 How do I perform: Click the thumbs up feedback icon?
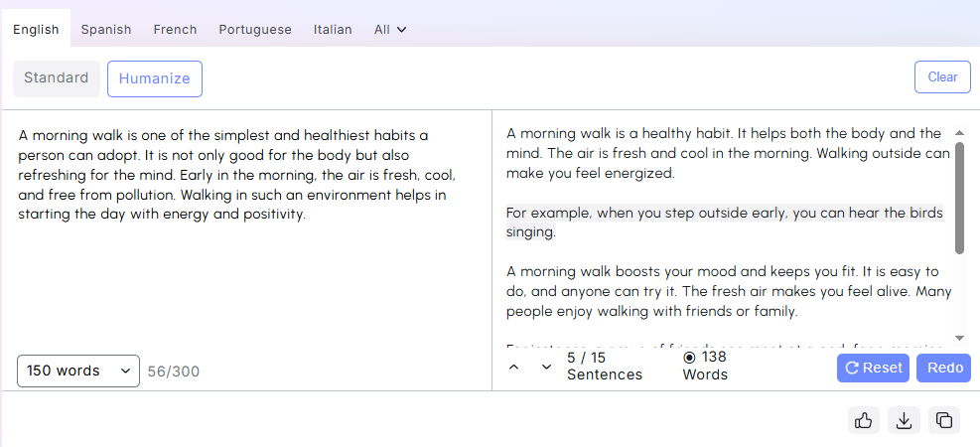click(864, 420)
